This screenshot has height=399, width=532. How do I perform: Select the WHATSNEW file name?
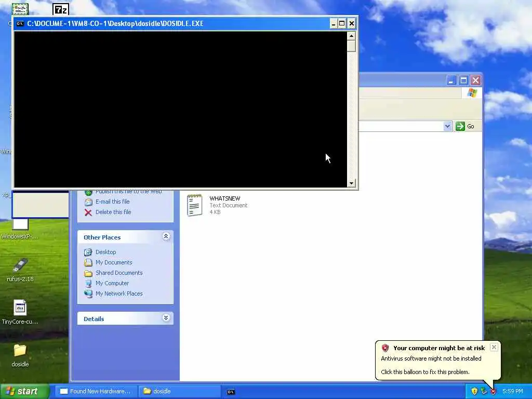[224, 198]
